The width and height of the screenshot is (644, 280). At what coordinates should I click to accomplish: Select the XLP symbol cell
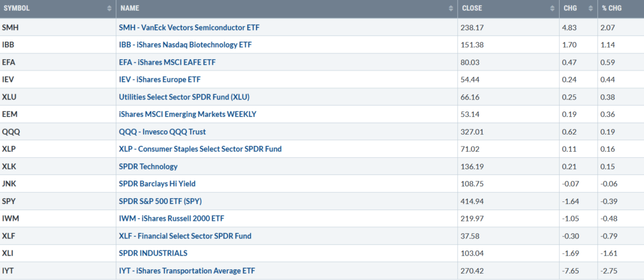pos(58,149)
